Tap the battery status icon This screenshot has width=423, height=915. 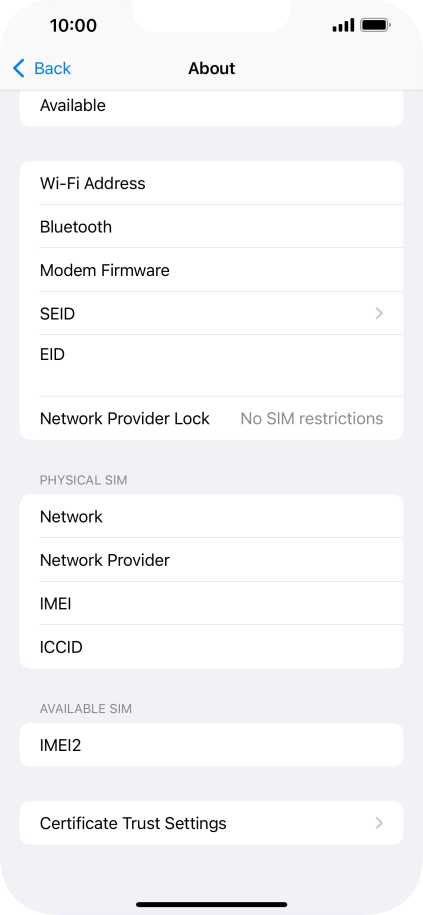pos(376,25)
